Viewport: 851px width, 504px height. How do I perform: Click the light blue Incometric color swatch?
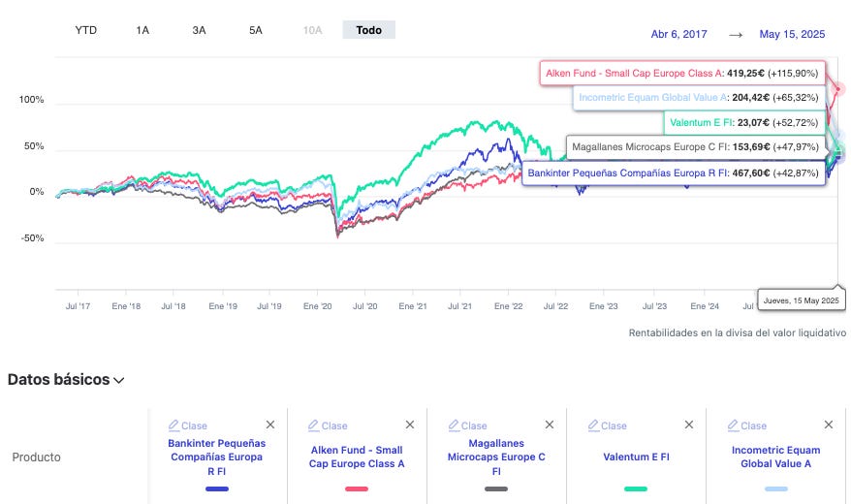click(775, 488)
